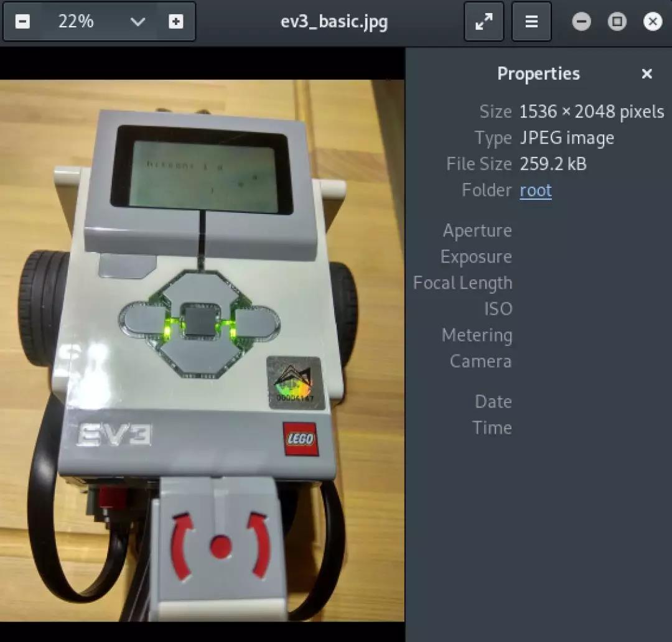Click the ev3_basic.jpg window title
Image resolution: width=672 pixels, height=642 pixels.
click(x=334, y=21)
